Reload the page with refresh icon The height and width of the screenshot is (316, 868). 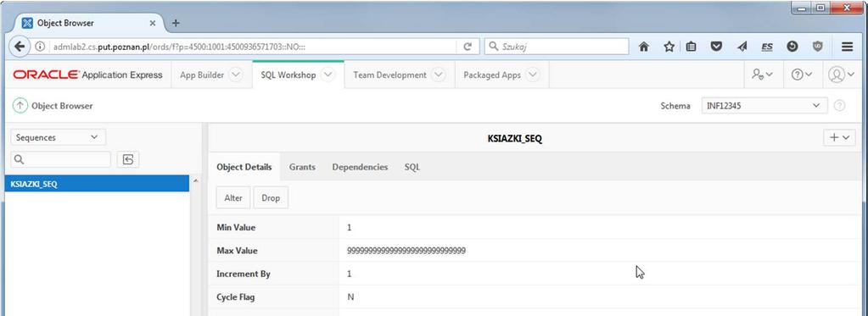pos(468,47)
